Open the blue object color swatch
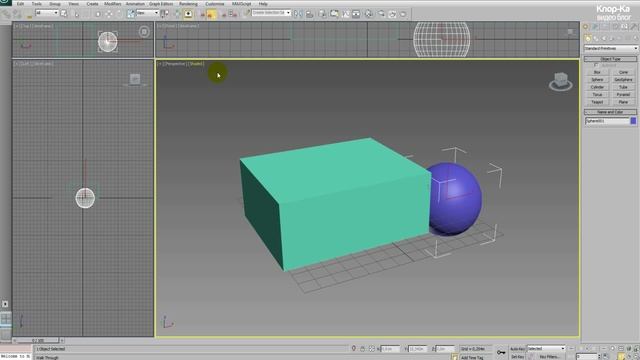 tap(633, 121)
